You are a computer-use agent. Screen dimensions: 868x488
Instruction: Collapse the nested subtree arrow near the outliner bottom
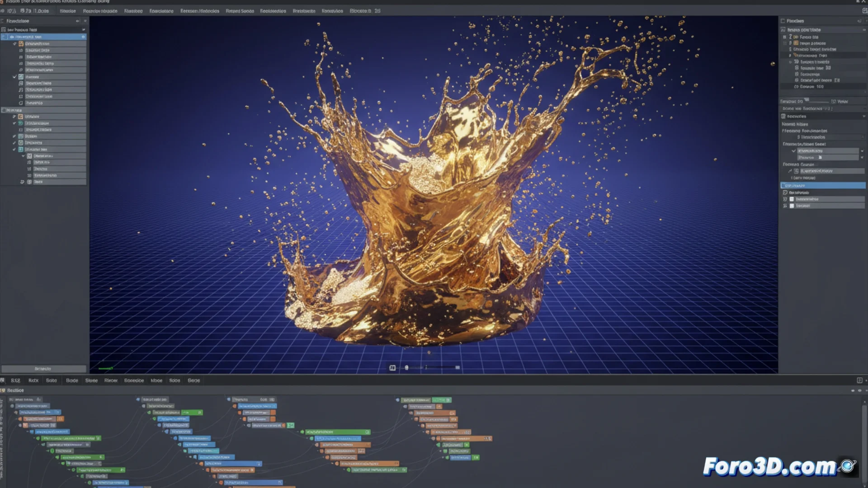pyautogui.click(x=24, y=156)
